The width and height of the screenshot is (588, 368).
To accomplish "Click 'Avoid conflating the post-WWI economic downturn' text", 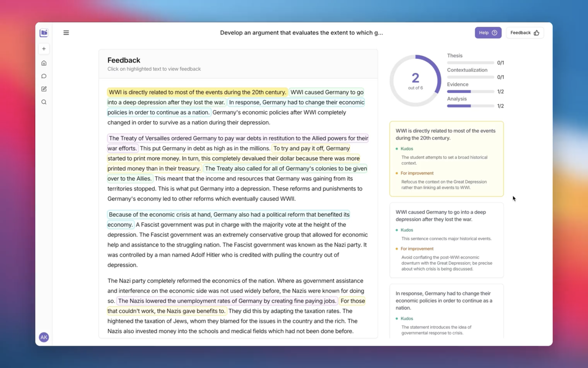I will 447,263.
